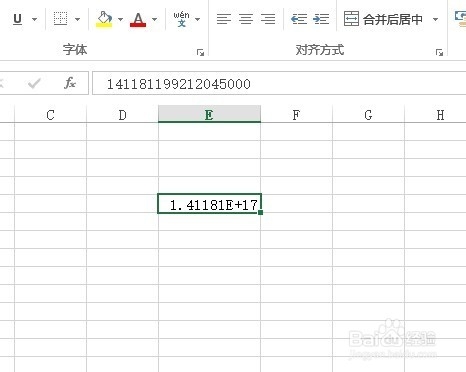Increase indent icon
Image resolution: width=466 pixels, height=372 pixels.
(321, 19)
